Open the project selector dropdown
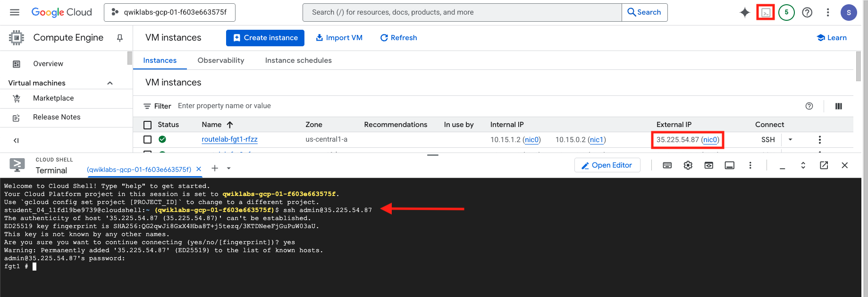868x297 pixels. (x=169, y=12)
